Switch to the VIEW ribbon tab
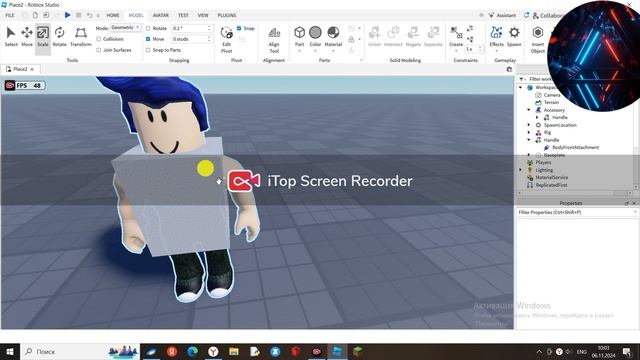 pyautogui.click(x=203, y=15)
